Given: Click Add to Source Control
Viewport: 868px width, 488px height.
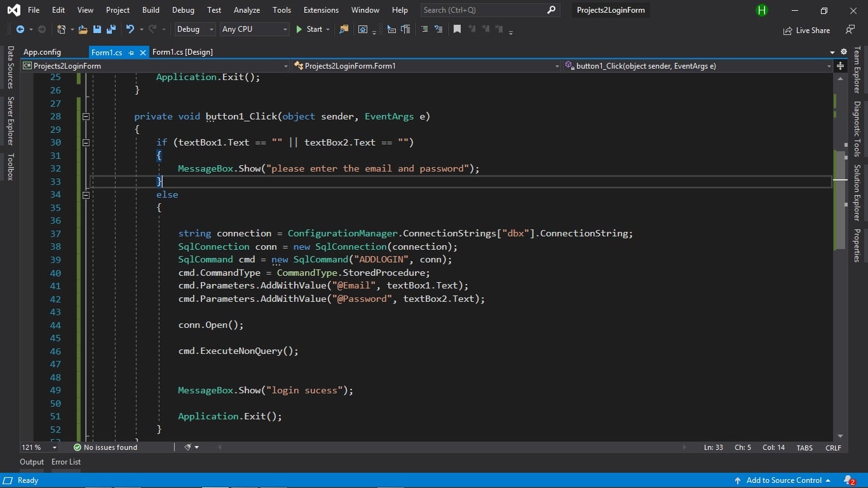Looking at the screenshot, I should click(x=782, y=480).
